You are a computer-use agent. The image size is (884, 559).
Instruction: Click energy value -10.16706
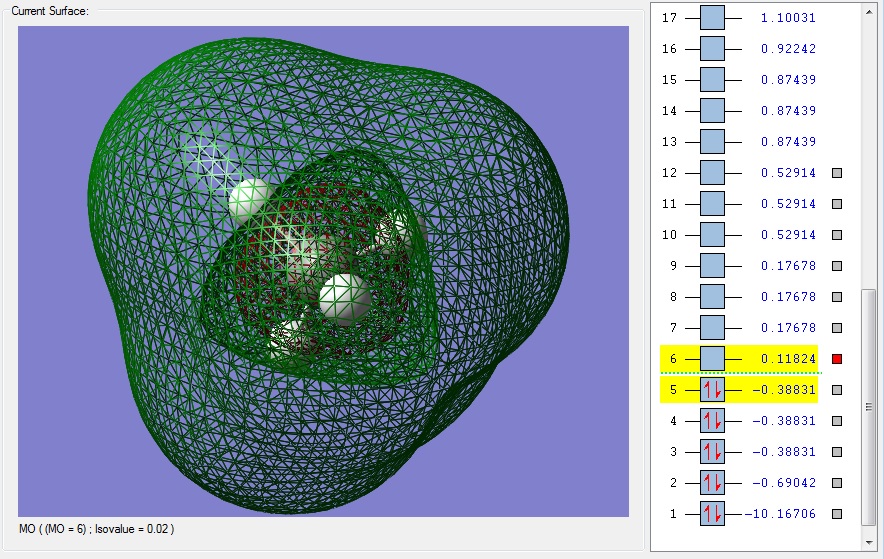click(780, 514)
